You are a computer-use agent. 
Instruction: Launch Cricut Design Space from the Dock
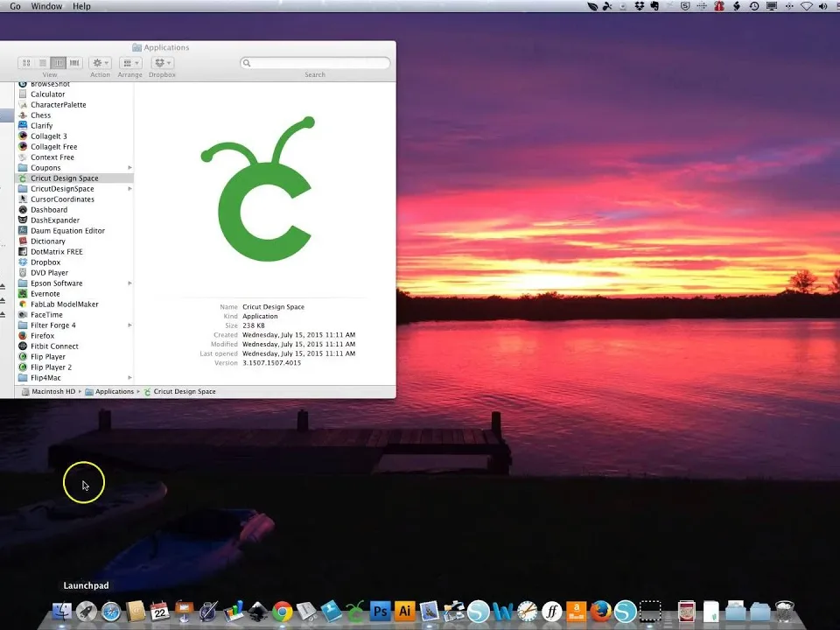tap(353, 611)
